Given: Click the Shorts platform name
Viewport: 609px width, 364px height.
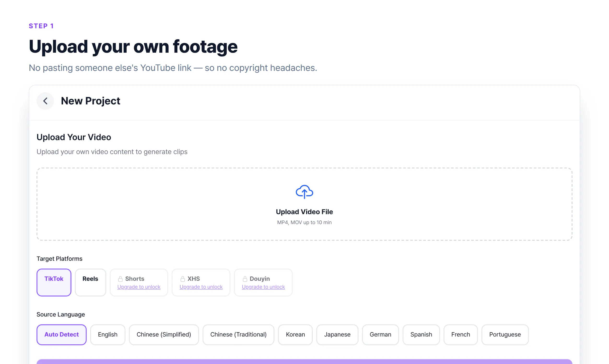Looking at the screenshot, I should (135, 279).
